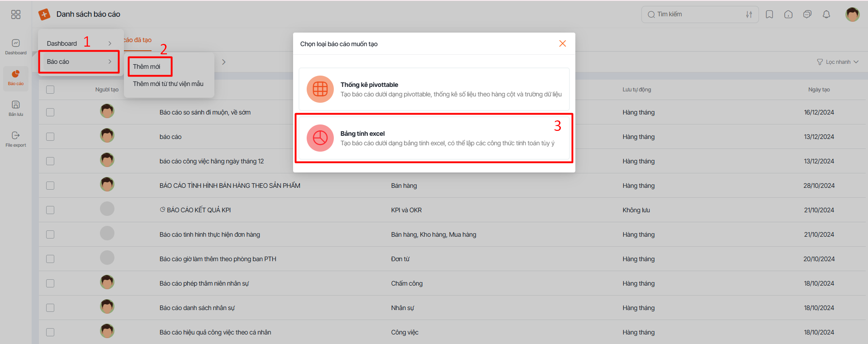Tick the select-all checkbox in header

tap(50, 90)
